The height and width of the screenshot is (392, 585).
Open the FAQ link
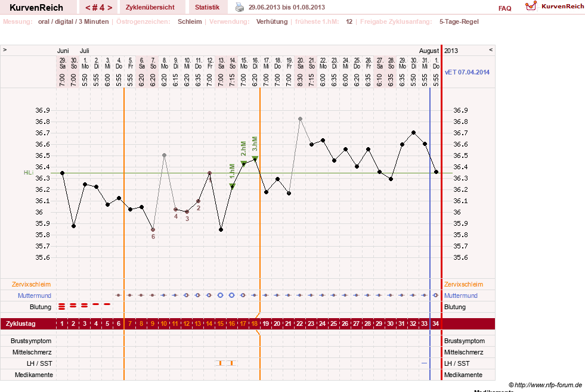504,8
